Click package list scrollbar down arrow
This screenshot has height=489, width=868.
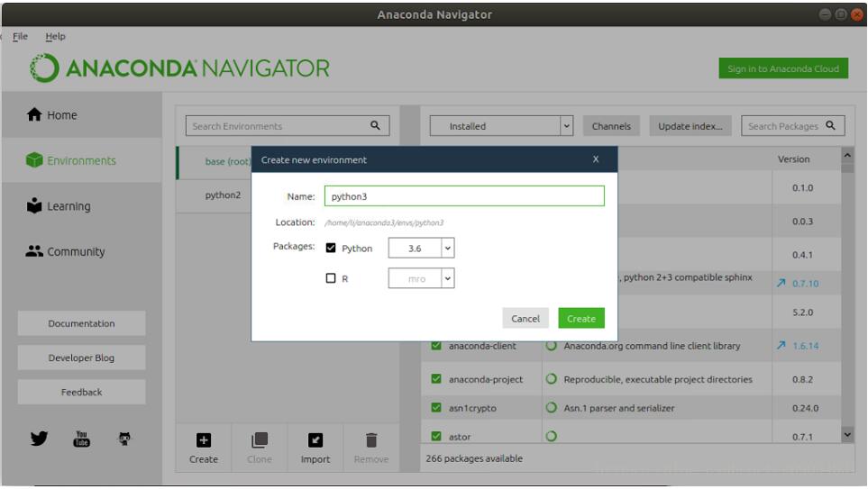click(x=847, y=435)
